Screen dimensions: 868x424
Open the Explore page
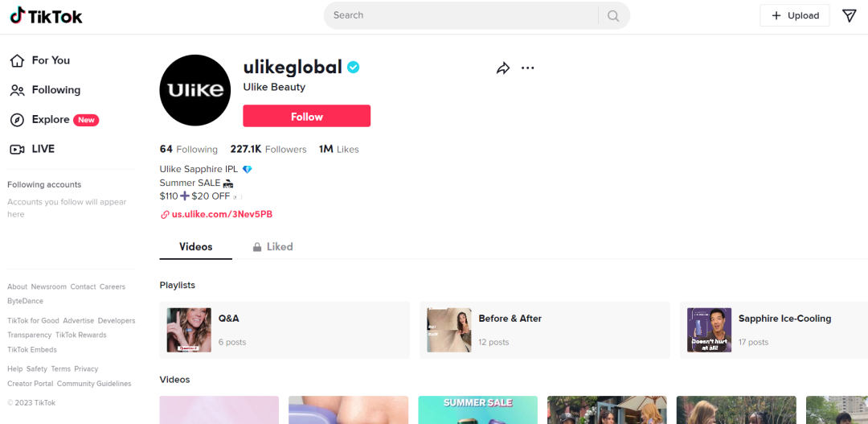(55, 120)
